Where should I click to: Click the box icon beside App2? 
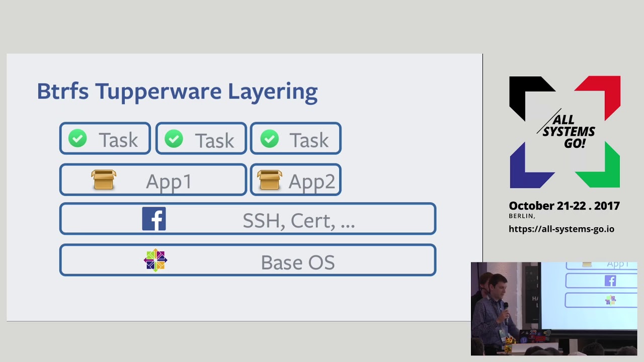(269, 179)
